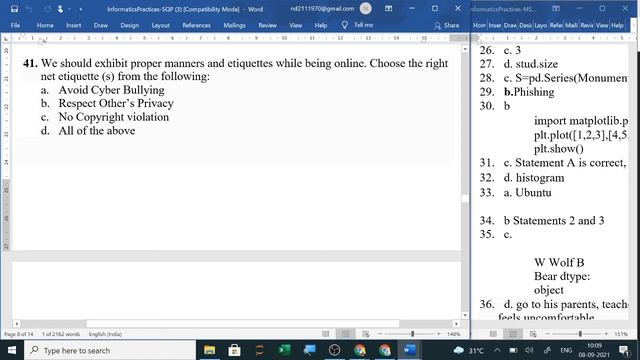Viewport: 640px width, 360px height.
Task: Open Ribbon Display Options in right Word window
Action: tap(556, 8)
